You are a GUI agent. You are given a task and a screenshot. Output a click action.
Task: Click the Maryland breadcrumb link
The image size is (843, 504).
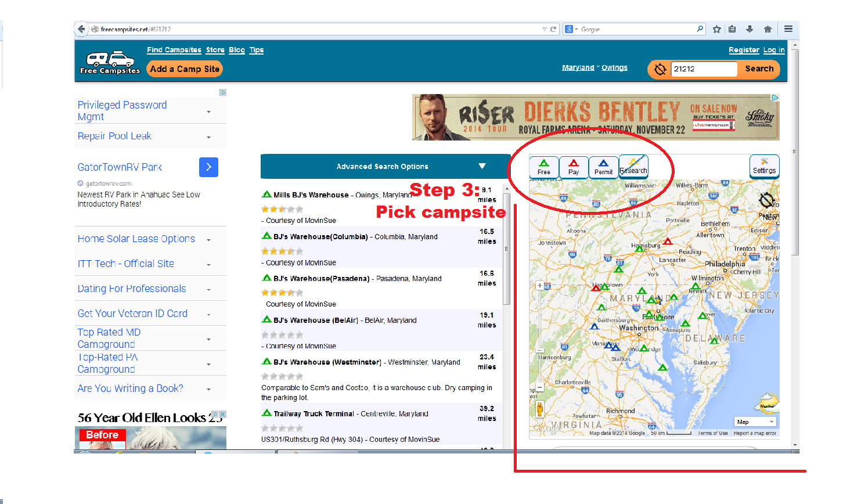pos(578,67)
